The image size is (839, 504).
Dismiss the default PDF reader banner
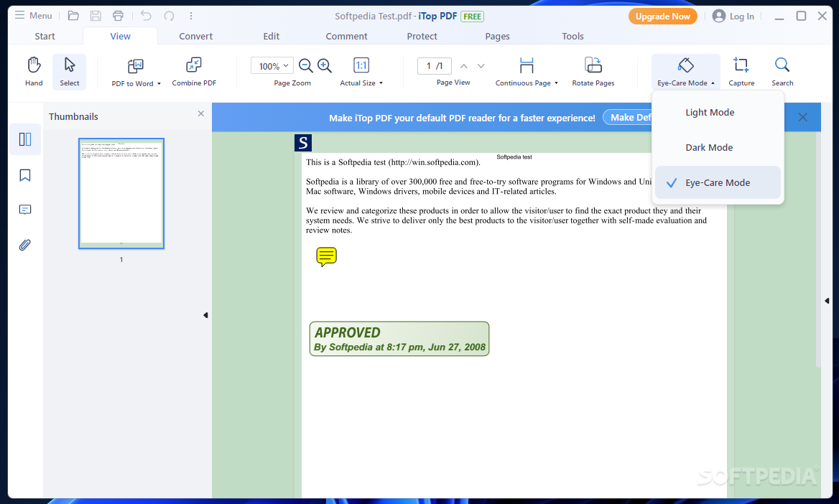pyautogui.click(x=802, y=117)
